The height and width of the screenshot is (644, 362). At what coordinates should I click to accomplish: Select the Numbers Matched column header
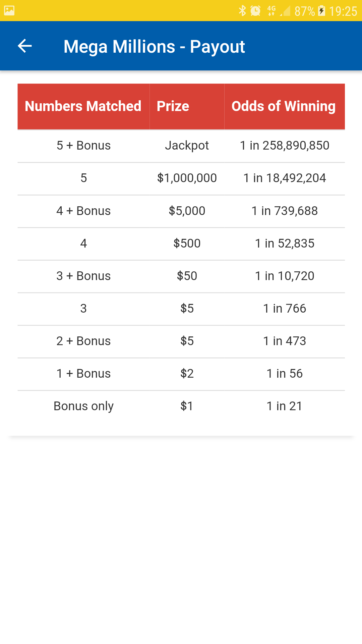[83, 106]
